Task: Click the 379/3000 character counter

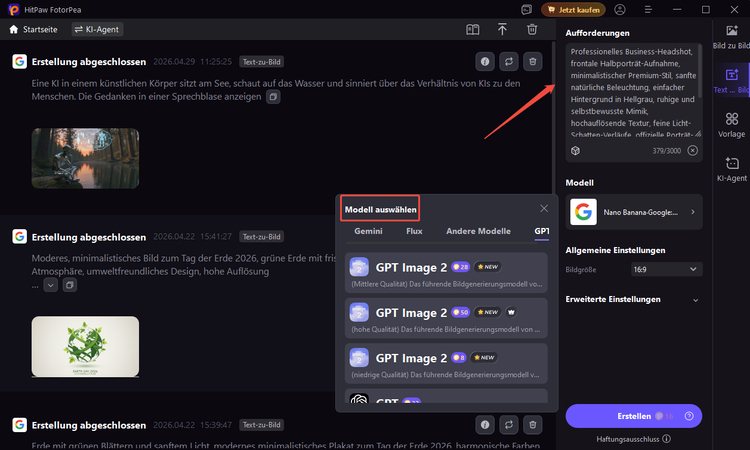Action: [666, 151]
